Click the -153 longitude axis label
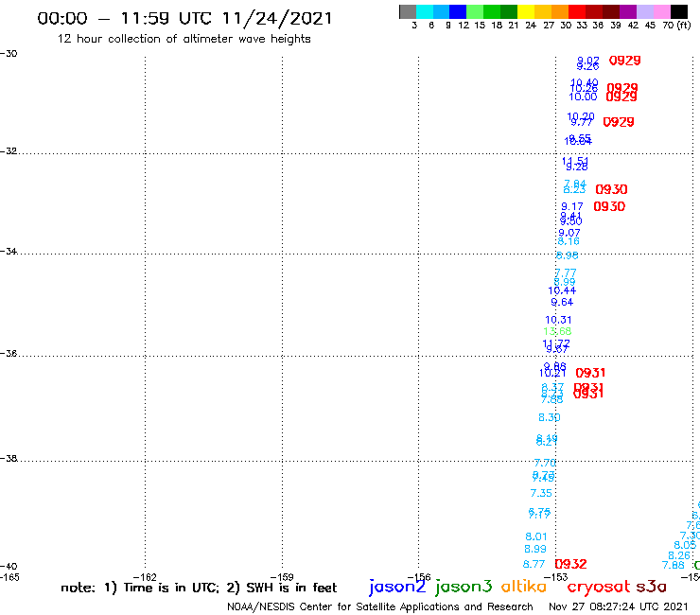 pos(556,577)
